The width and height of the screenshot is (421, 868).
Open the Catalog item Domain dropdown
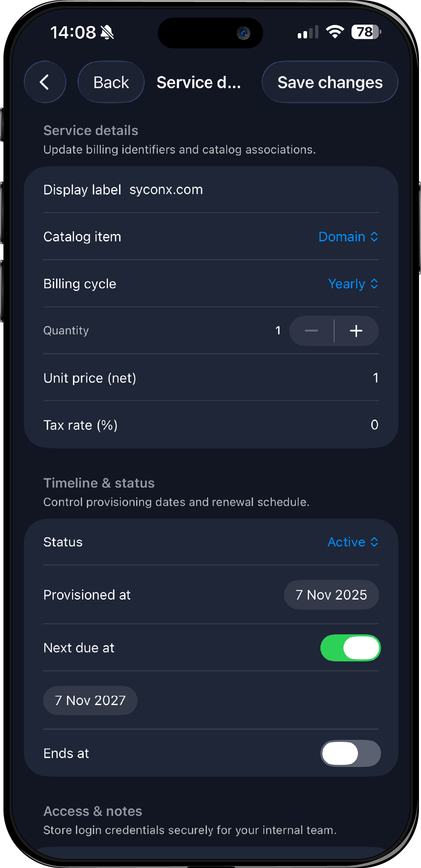pos(348,237)
